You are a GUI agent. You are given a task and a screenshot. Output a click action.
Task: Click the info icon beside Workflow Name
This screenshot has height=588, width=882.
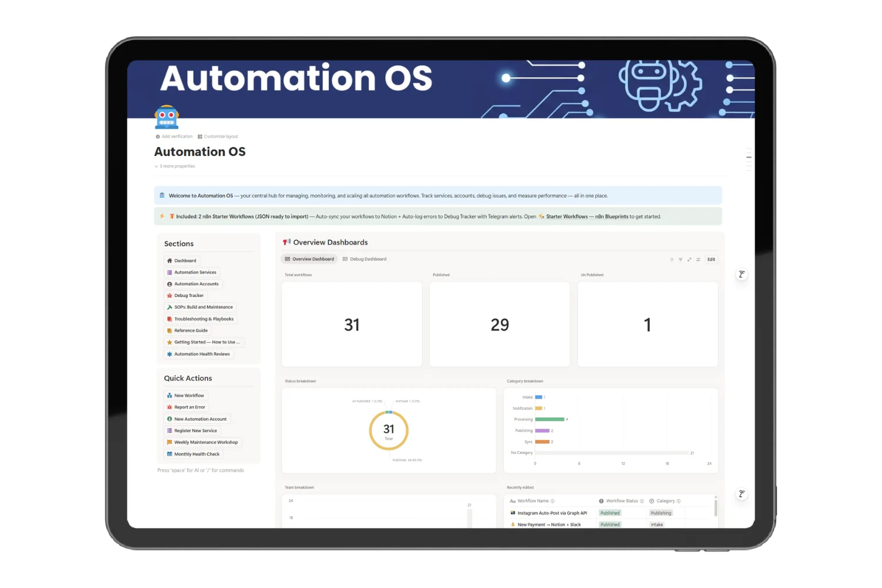(553, 501)
